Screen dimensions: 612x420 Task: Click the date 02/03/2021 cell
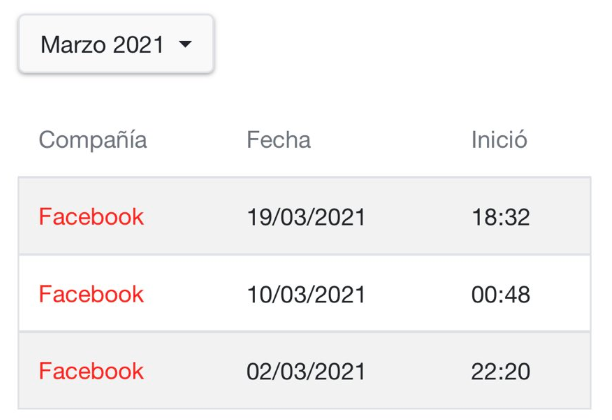(306, 372)
